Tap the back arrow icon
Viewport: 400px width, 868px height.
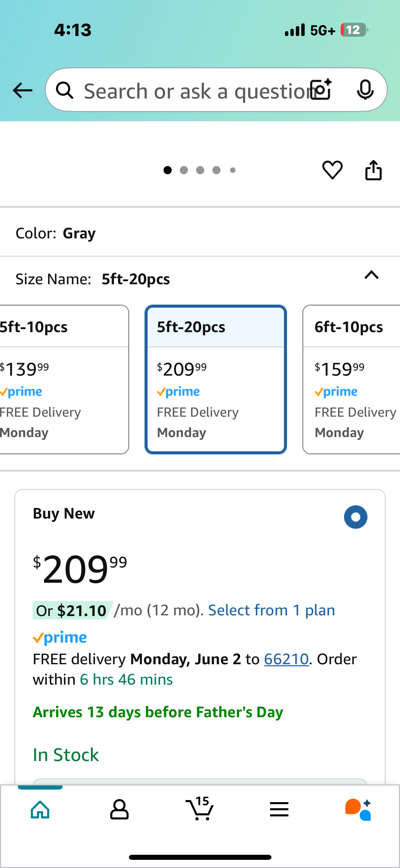click(x=22, y=90)
